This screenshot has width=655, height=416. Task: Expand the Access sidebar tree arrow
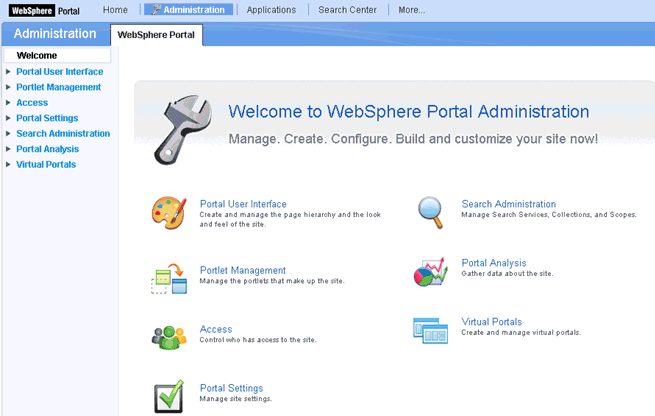(x=9, y=103)
